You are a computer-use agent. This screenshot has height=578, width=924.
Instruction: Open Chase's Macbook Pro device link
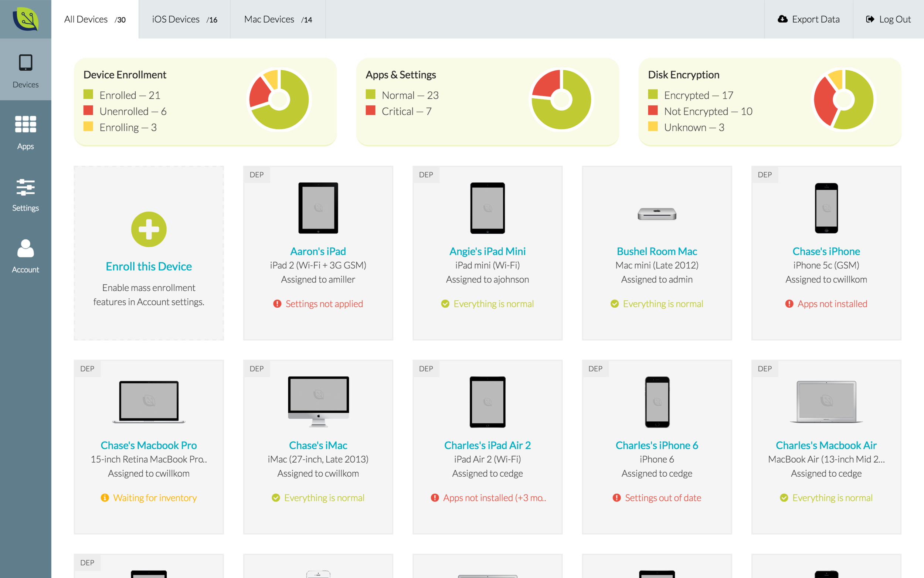[149, 445]
